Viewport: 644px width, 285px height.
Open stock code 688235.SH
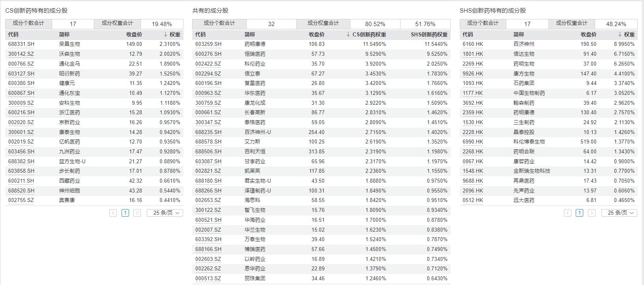pyautogui.click(x=208, y=132)
